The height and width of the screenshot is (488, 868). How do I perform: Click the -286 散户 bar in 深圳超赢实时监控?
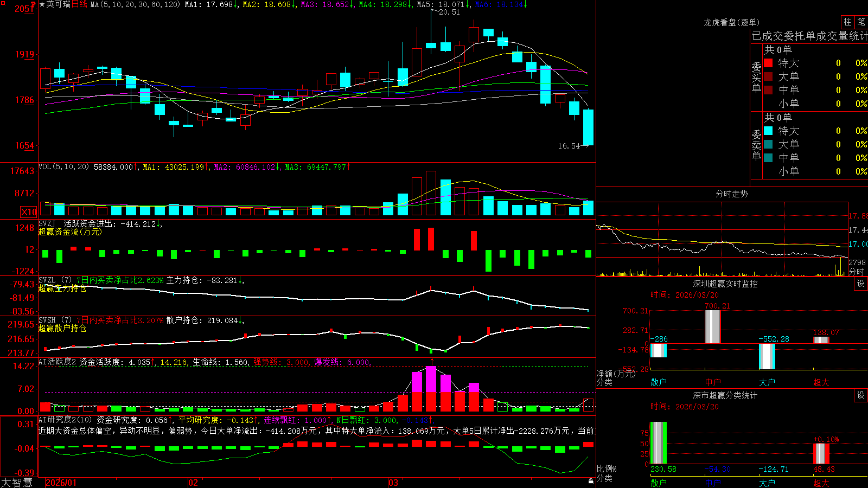(x=659, y=350)
